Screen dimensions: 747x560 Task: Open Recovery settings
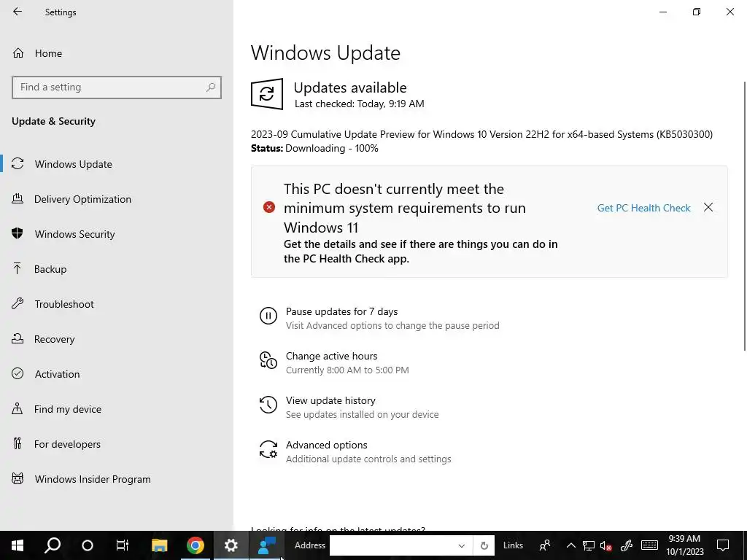tap(54, 339)
